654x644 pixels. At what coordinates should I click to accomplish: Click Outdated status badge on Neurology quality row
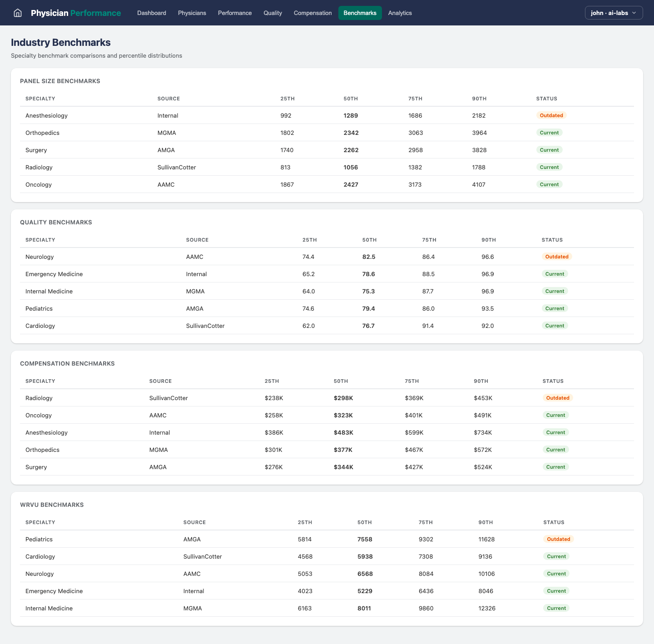tap(556, 257)
